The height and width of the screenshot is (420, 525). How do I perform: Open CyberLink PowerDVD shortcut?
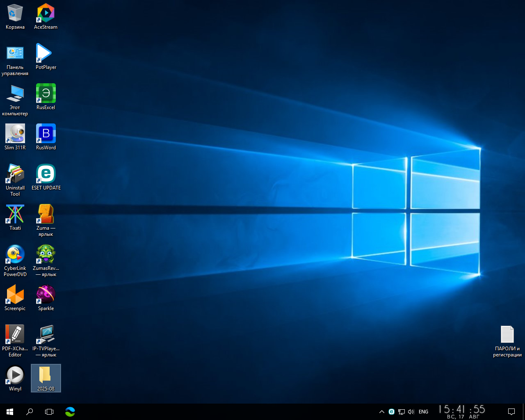pos(15,261)
